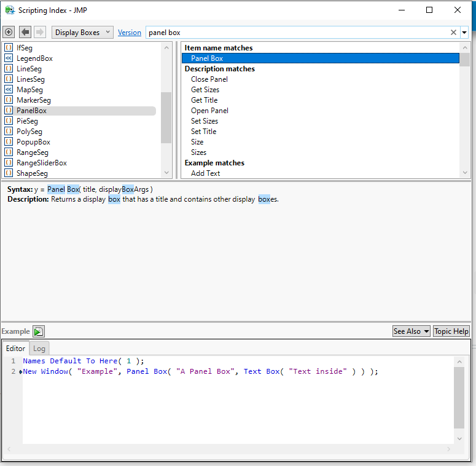This screenshot has height=466, width=476.
Task: Click the add/plus circle toolbar icon
Action: pyautogui.click(x=9, y=32)
